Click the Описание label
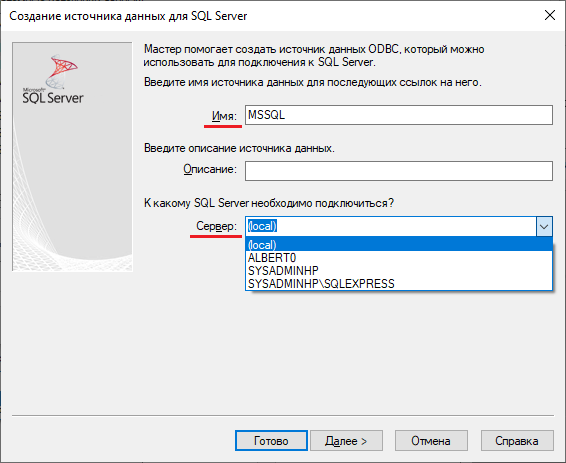Screen dimensions: 566x463 pyautogui.click(x=210, y=169)
